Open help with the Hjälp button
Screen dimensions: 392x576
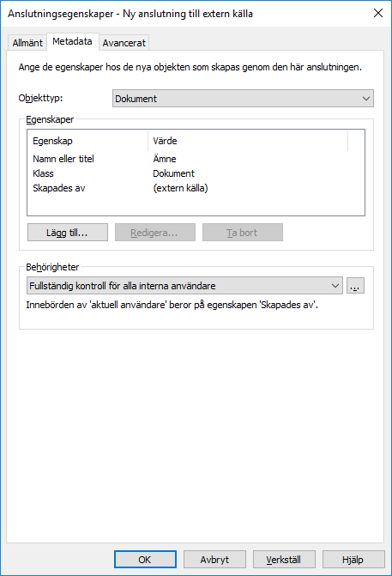pyautogui.click(x=353, y=559)
